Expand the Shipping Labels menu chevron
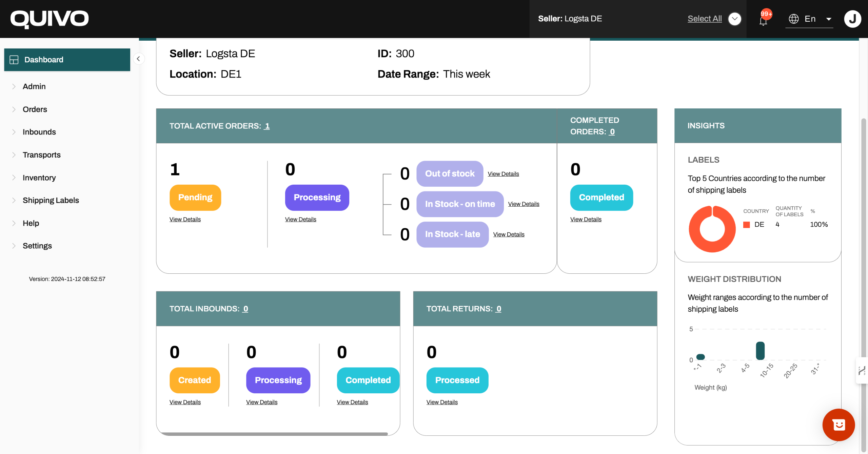The width and height of the screenshot is (868, 454). pos(14,200)
